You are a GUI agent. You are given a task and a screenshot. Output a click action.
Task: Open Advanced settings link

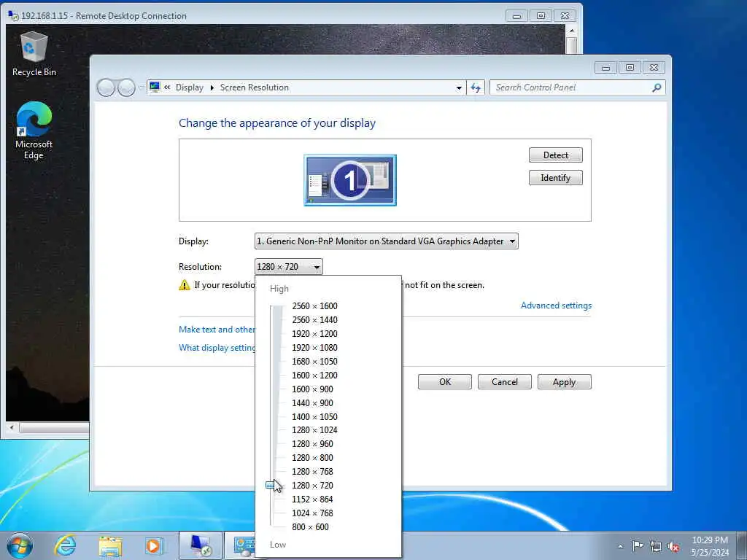point(556,306)
